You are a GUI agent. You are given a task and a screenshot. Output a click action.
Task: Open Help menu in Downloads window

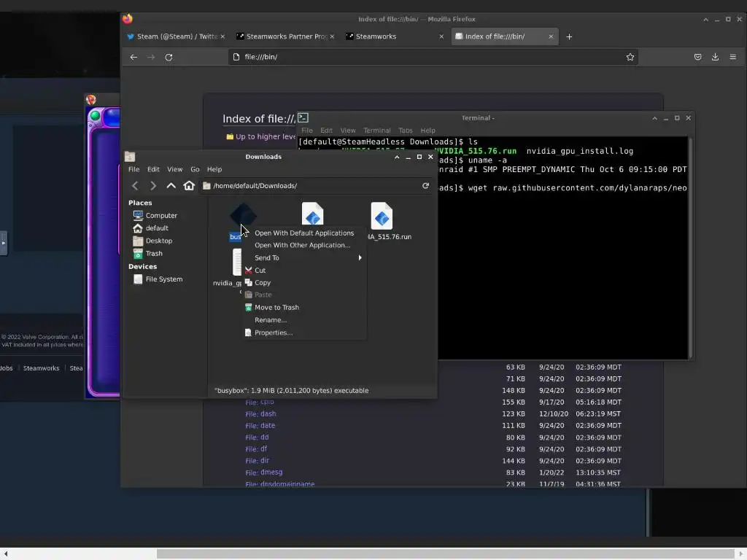coord(214,169)
